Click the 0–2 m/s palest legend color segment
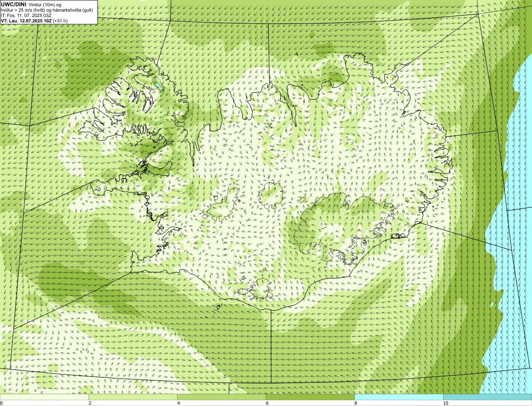 [44, 397]
